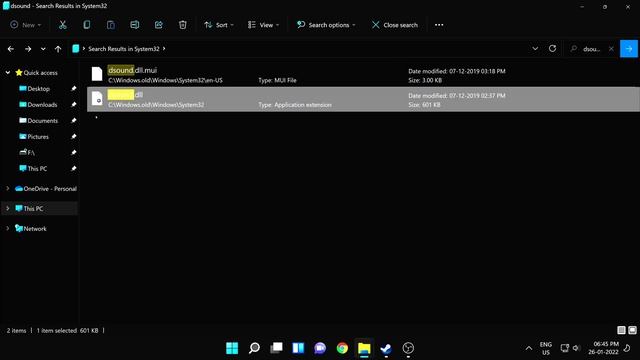
Task: Open Pictures in Quick access
Action: tap(38, 137)
